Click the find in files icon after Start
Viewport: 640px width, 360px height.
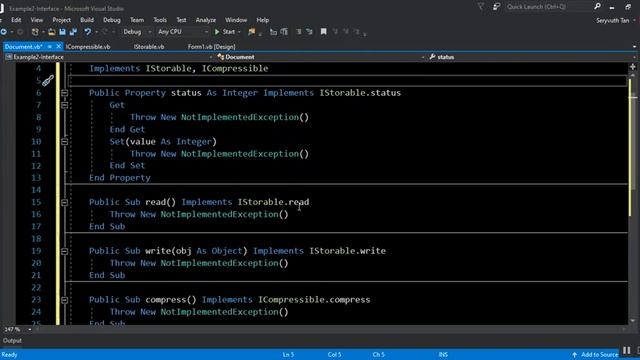coord(251,31)
